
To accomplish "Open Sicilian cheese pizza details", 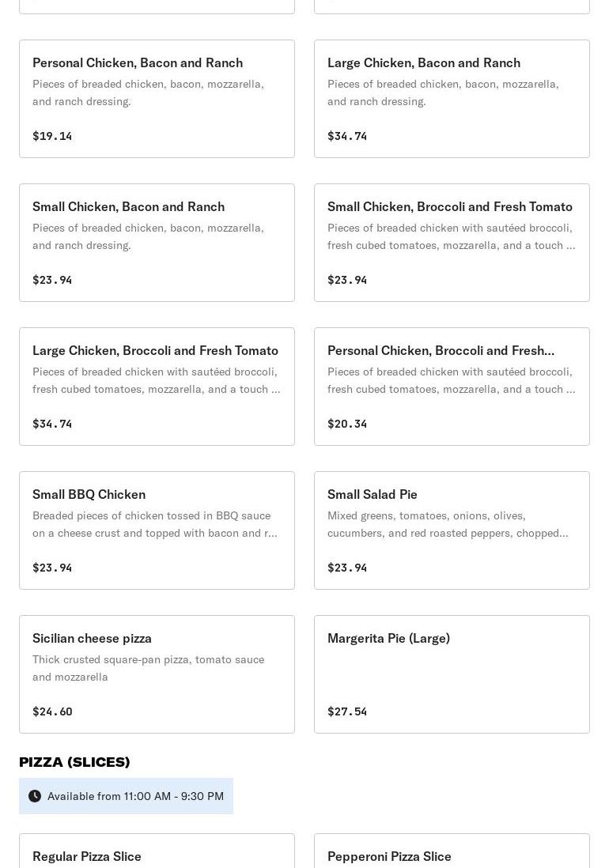I will pos(157,674).
